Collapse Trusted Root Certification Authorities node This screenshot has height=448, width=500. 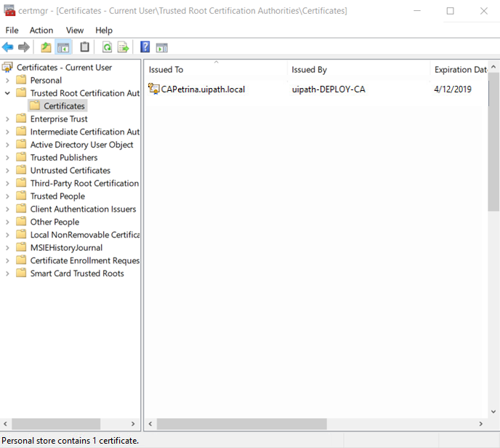[7, 93]
